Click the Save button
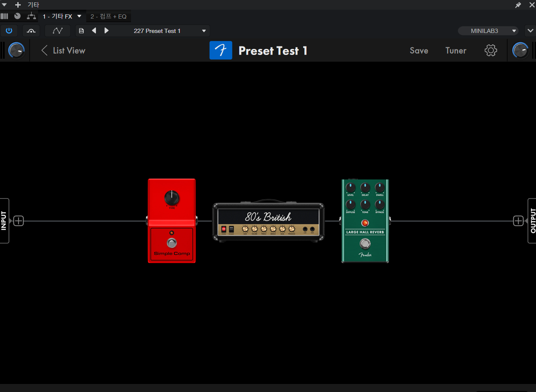The width and height of the screenshot is (536, 392). [x=418, y=51]
